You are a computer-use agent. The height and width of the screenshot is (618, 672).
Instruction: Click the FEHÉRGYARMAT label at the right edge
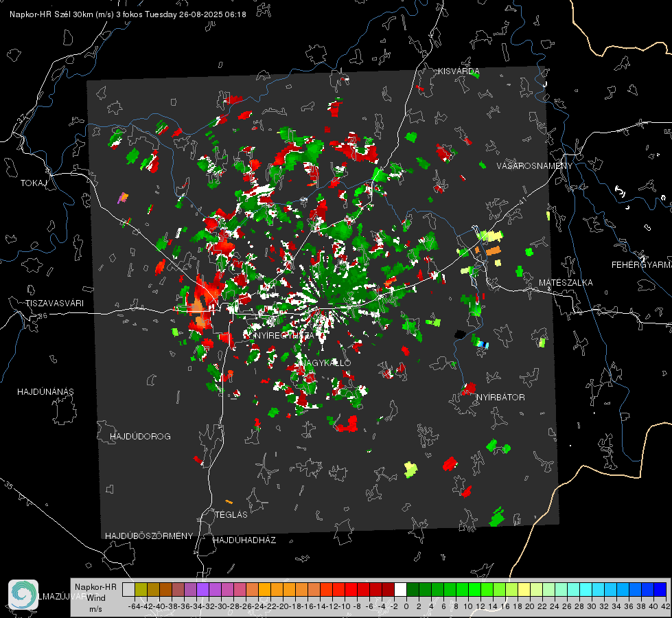642,264
